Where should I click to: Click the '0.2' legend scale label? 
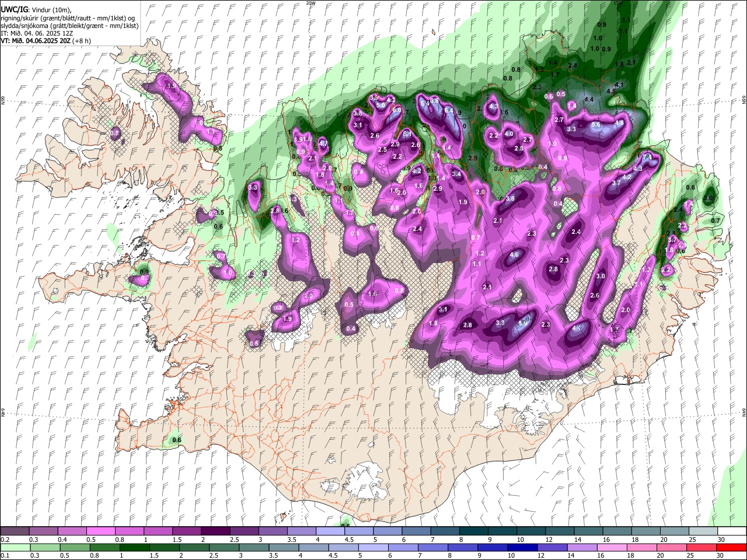5,540
